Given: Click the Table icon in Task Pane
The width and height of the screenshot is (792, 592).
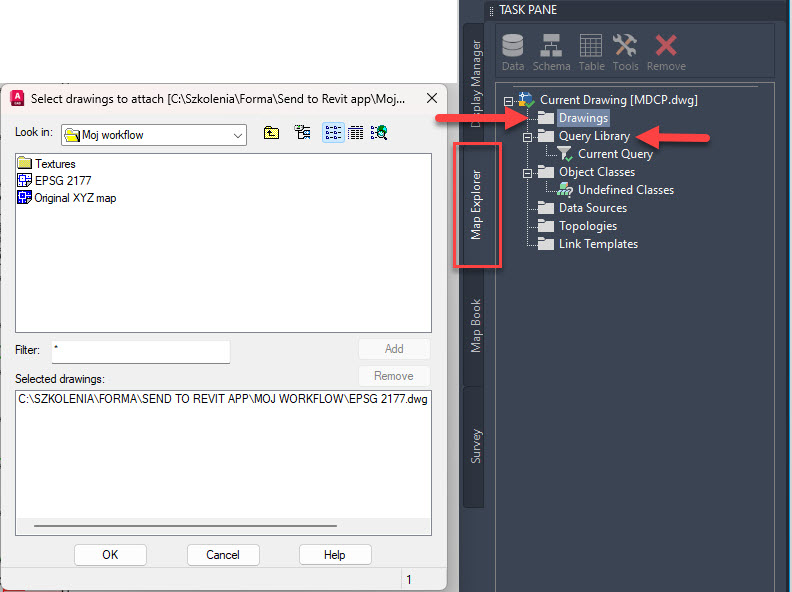Looking at the screenshot, I should 591,51.
